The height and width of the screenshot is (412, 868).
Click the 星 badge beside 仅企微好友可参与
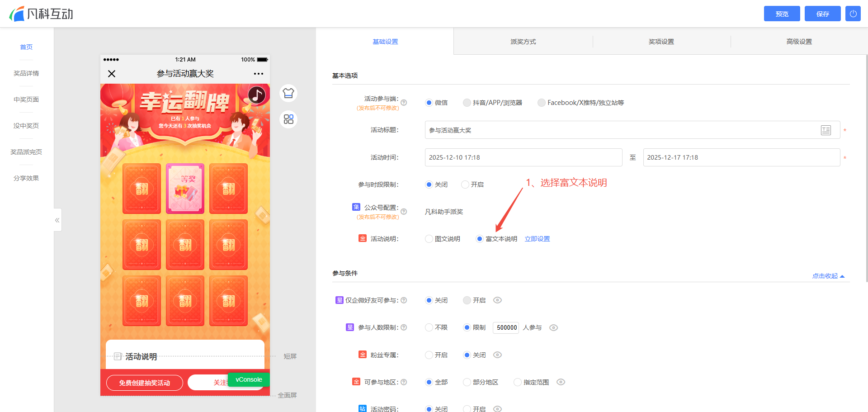point(340,300)
